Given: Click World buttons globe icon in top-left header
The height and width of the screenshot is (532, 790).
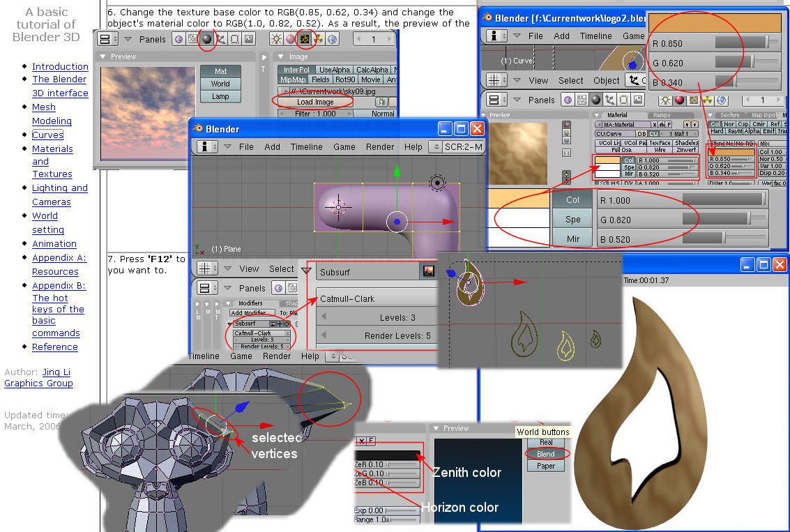Looking at the screenshot, I should (332, 39).
